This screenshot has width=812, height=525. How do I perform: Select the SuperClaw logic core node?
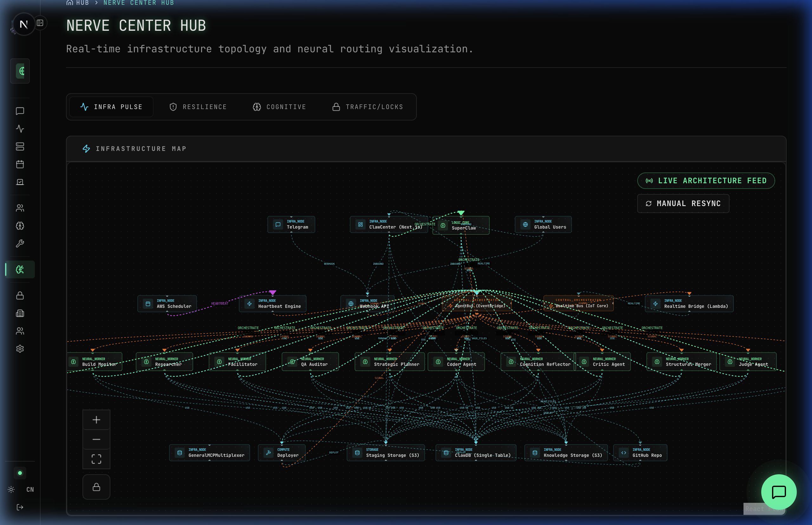click(461, 225)
